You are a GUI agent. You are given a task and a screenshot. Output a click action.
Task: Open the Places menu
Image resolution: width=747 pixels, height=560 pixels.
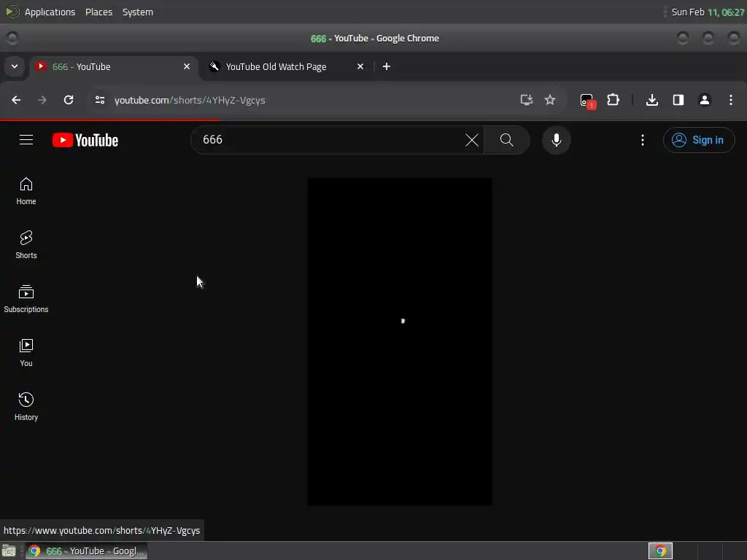coord(98,12)
